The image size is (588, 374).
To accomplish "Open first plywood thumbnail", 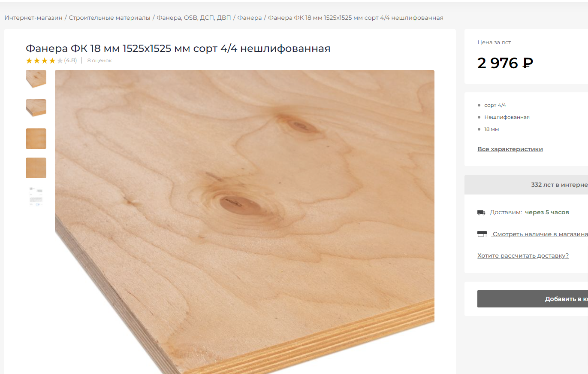I will click(36, 79).
